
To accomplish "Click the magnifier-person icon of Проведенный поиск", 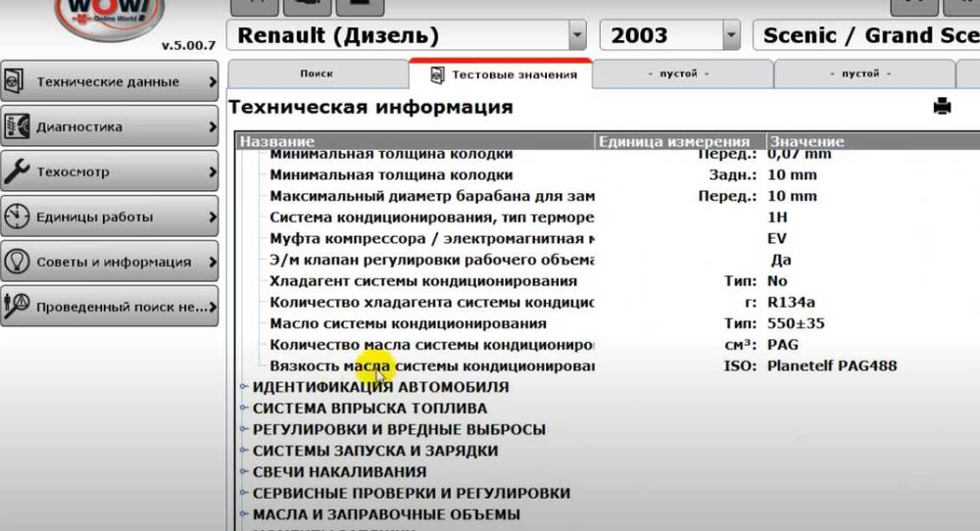I will (17, 306).
